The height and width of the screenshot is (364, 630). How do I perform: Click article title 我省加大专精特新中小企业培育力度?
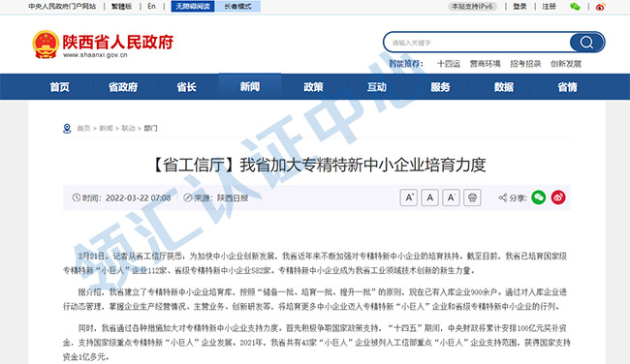(x=362, y=165)
